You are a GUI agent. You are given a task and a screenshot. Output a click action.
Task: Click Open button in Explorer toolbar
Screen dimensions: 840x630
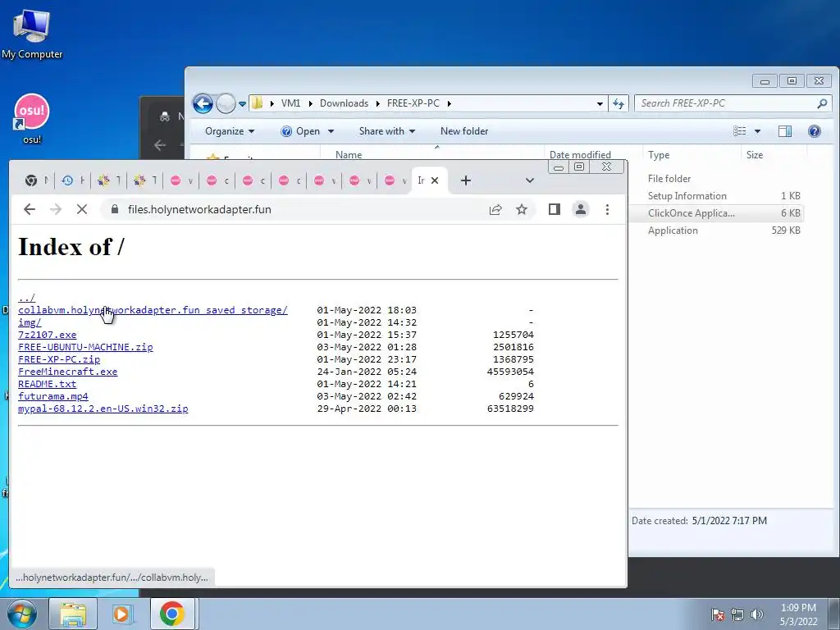300,131
